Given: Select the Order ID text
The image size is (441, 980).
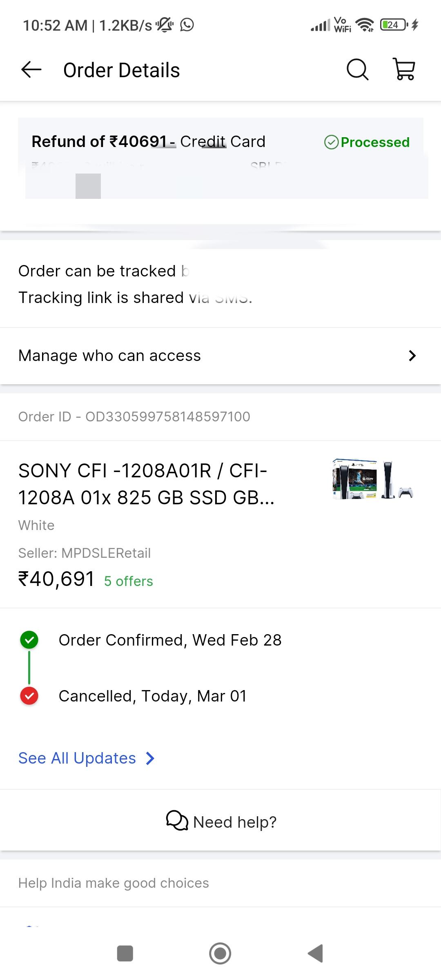Looking at the screenshot, I should (134, 416).
